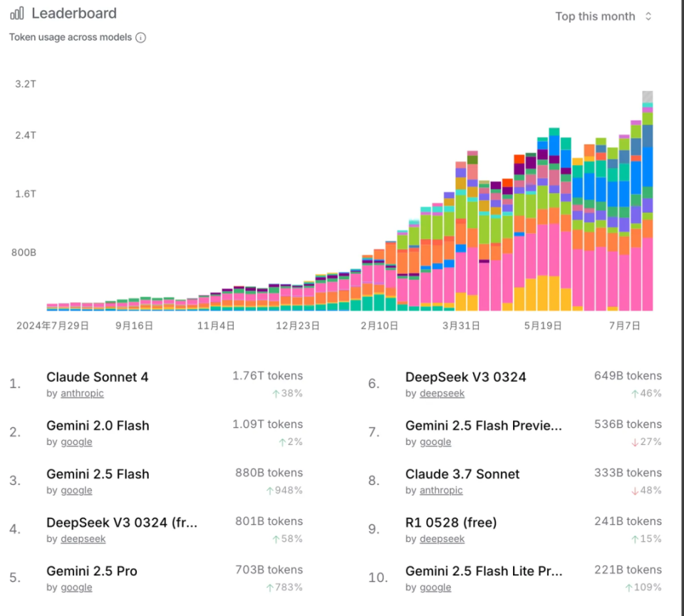Select the Gemini 2.5 Flash Previe... model name
684x616 pixels.
point(483,425)
